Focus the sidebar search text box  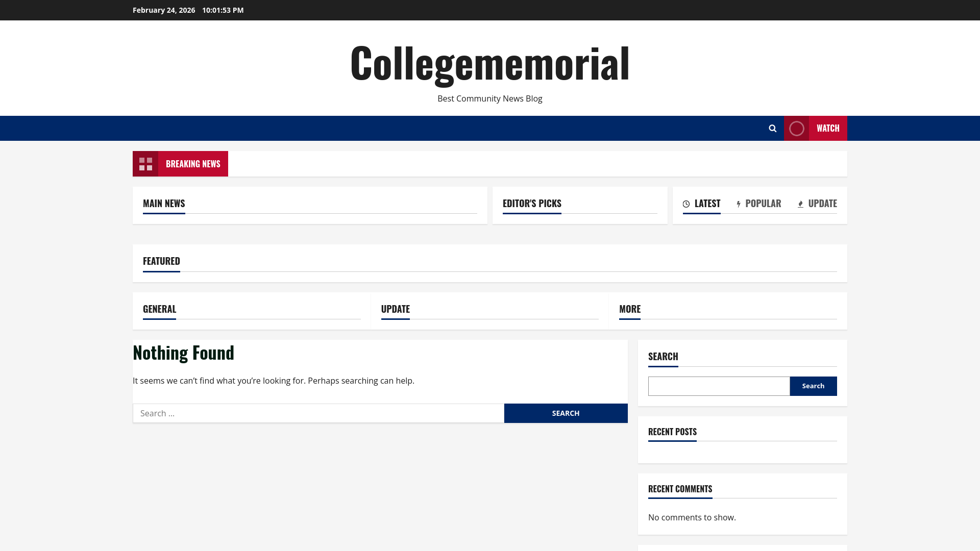(x=719, y=386)
